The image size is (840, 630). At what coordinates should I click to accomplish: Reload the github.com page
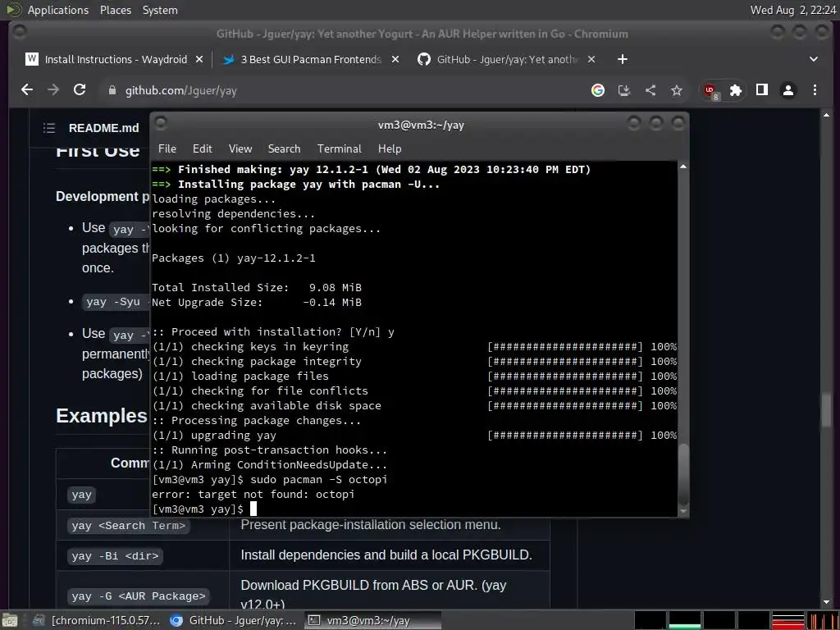pyautogui.click(x=80, y=90)
